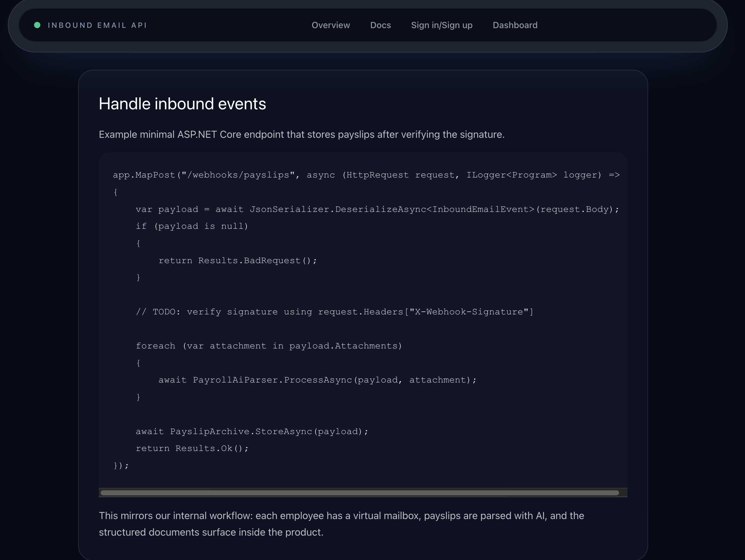Click the if (payload is null) line
The height and width of the screenshot is (560, 745).
(x=192, y=226)
